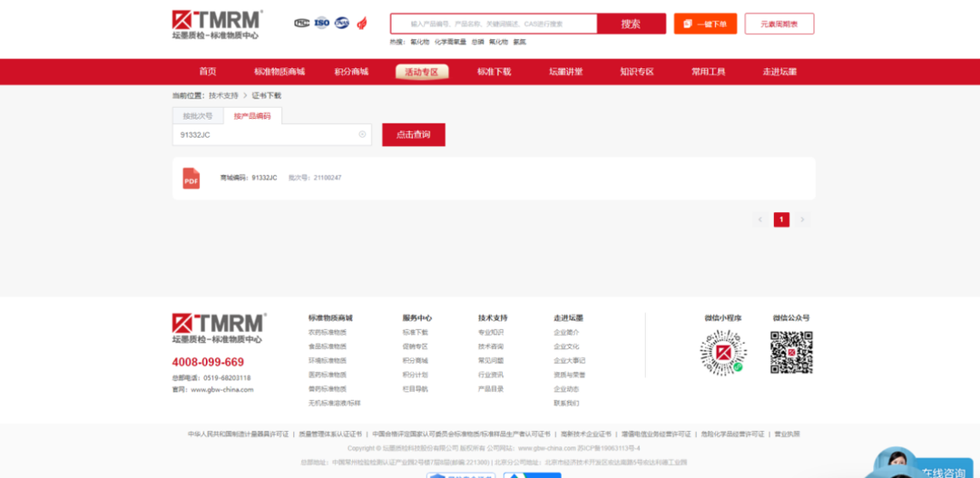
Task: Go to the previous results page arrow
Action: pos(760,219)
